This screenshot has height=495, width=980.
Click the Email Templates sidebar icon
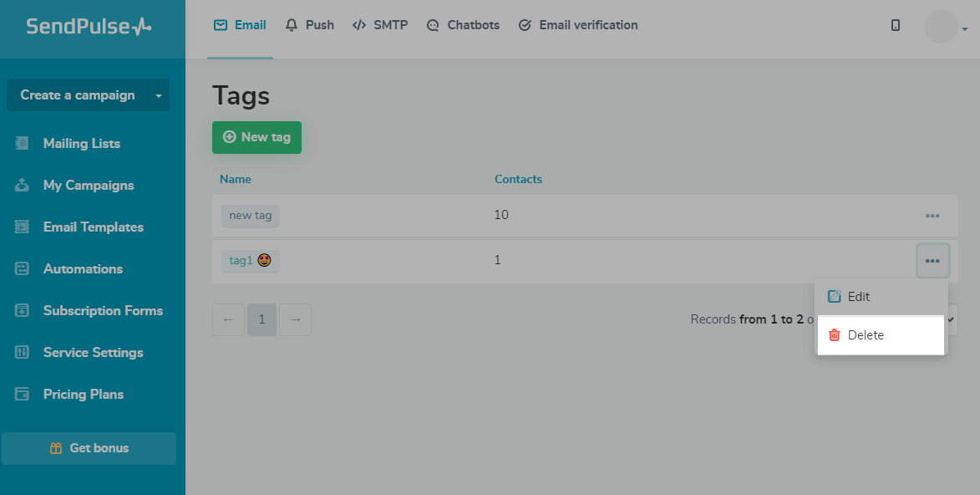click(x=23, y=227)
